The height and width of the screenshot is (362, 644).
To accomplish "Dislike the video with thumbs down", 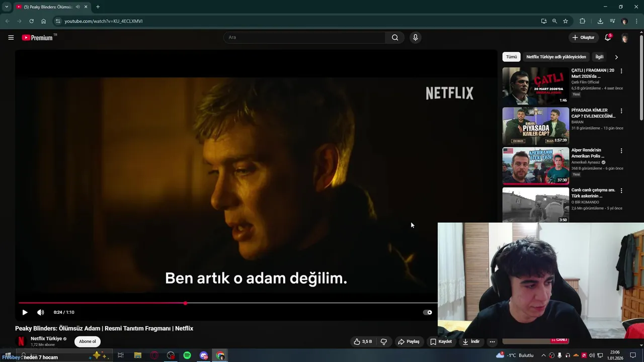I will point(384,341).
